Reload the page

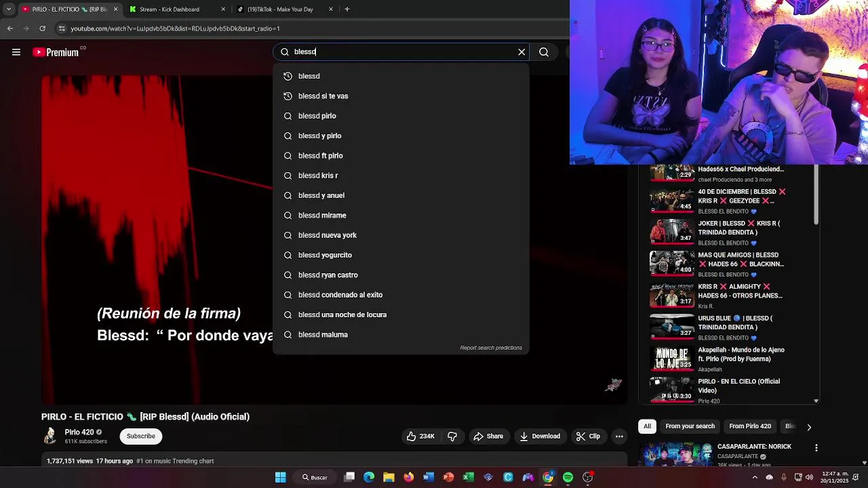click(42, 28)
